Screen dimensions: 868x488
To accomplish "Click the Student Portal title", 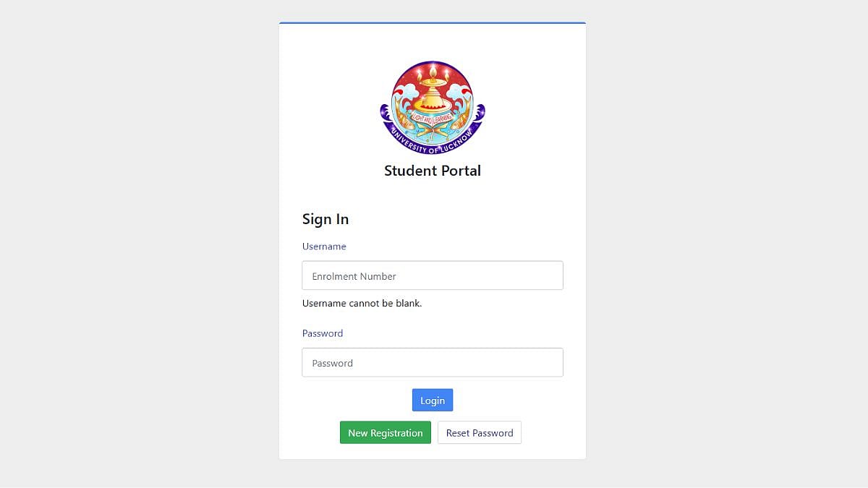I will (x=433, y=171).
